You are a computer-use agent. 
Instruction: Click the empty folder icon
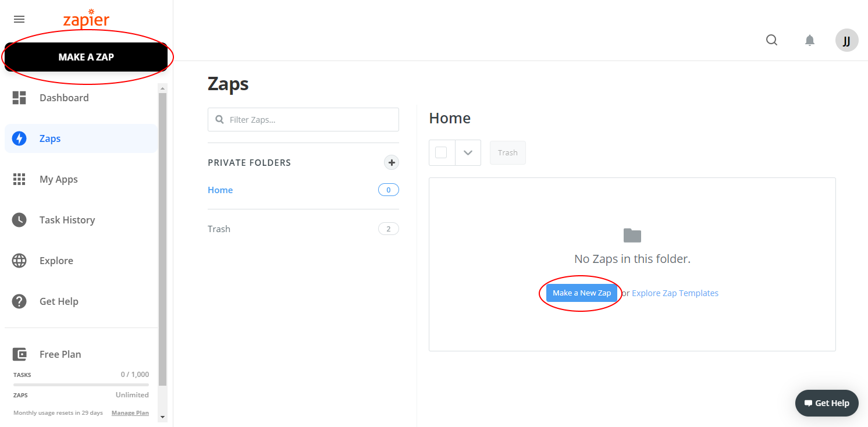click(632, 235)
